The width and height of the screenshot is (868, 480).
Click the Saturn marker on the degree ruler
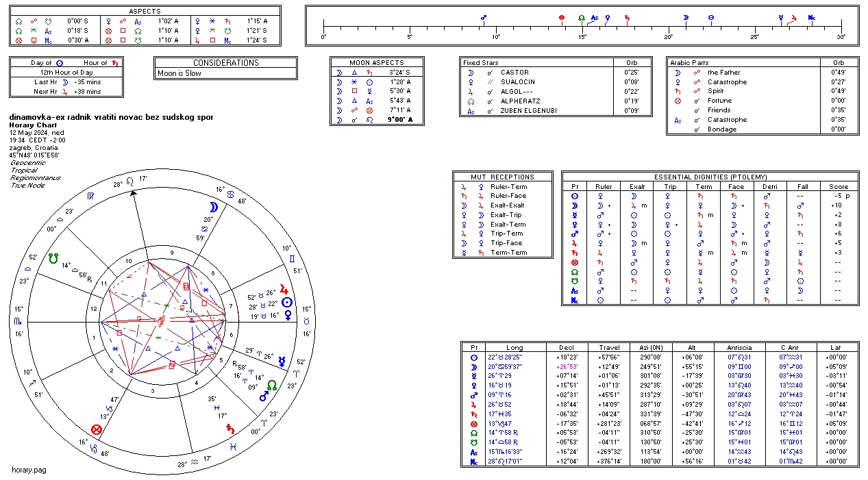(626, 18)
